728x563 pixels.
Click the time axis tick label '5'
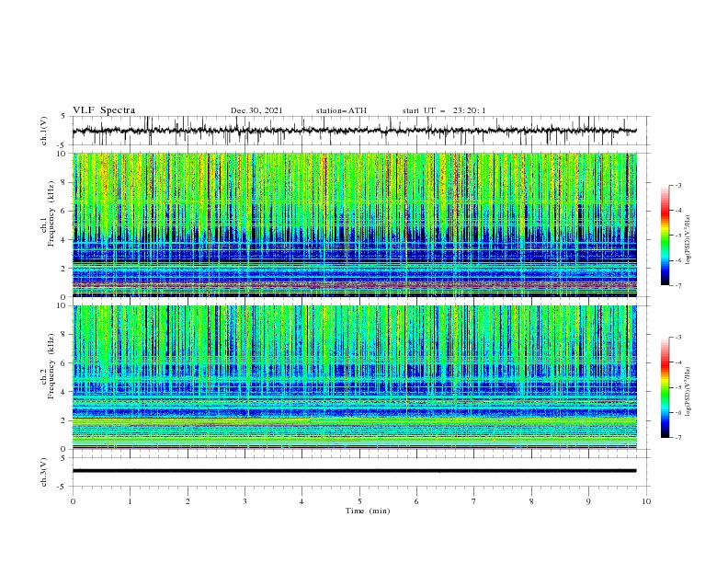click(359, 501)
